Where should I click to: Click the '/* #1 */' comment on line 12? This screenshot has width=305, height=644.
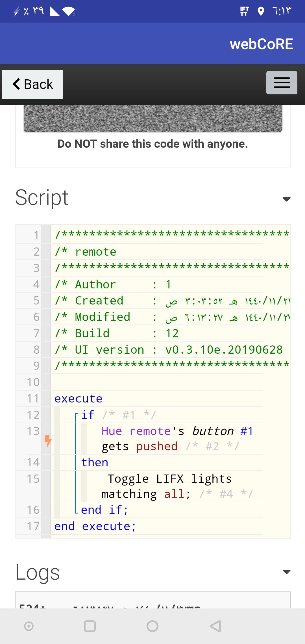point(129,415)
